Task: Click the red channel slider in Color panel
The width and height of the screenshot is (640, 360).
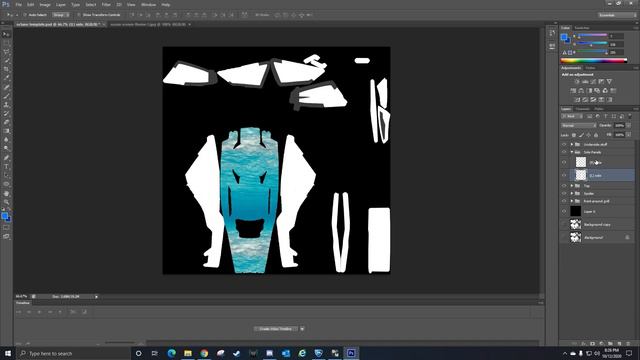Action: click(x=592, y=36)
